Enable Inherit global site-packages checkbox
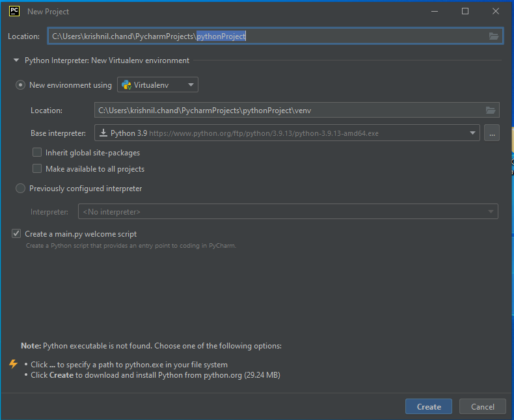Image resolution: width=514 pixels, height=420 pixels. coord(37,152)
